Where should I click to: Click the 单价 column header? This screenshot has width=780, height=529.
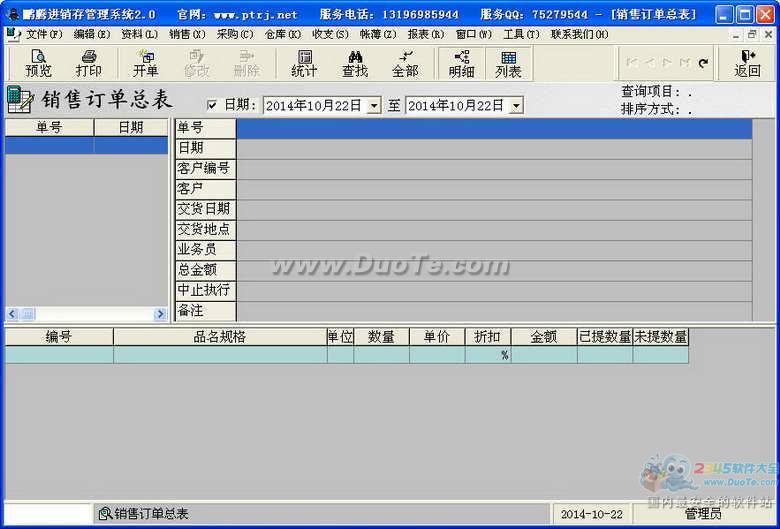(437, 337)
